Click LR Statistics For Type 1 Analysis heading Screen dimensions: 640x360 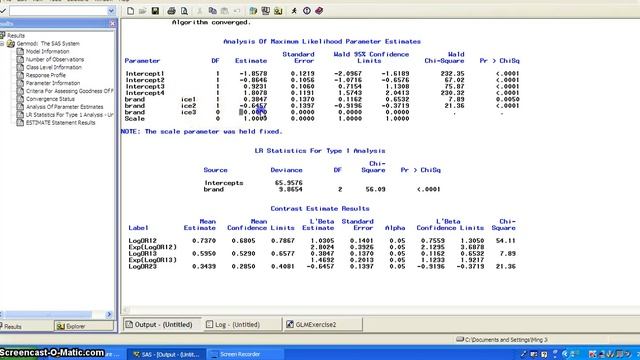click(x=320, y=151)
